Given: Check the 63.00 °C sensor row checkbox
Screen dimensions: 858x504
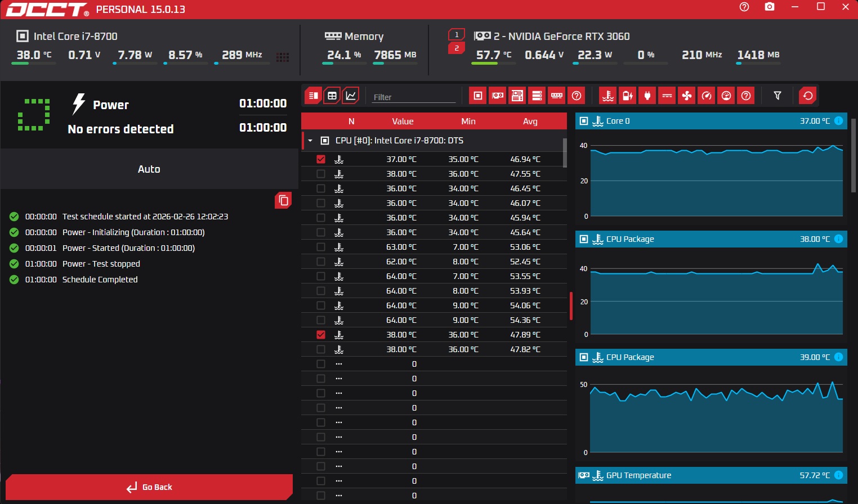Looking at the screenshot, I should click(321, 247).
